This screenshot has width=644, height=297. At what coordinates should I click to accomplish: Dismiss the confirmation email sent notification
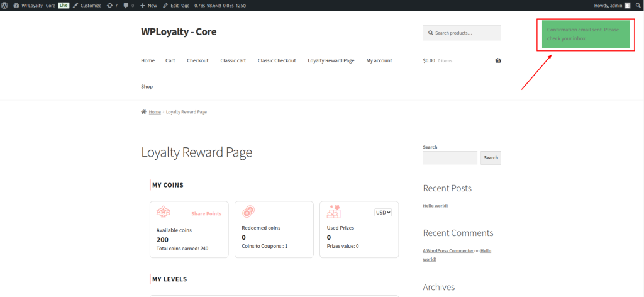tap(586, 34)
